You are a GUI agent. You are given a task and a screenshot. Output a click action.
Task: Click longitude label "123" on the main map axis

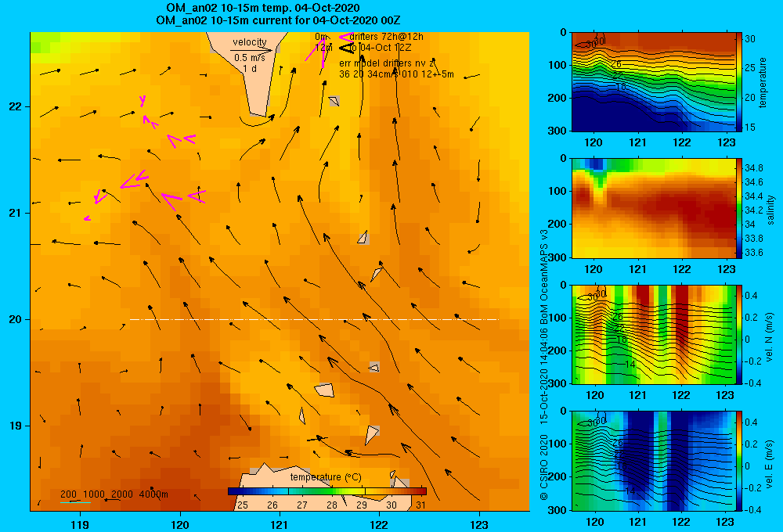point(479,524)
